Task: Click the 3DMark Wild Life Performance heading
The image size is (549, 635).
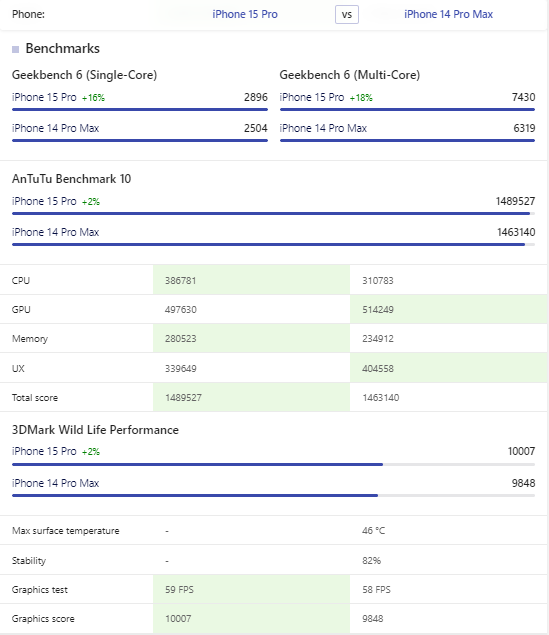Action: 95,430
